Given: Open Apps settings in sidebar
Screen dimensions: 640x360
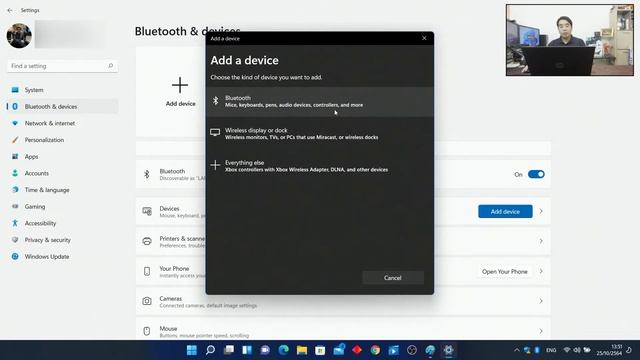Looking at the screenshot, I should point(62,157).
